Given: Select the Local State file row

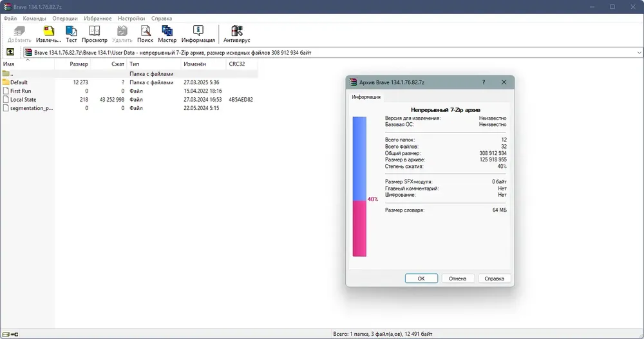Looking at the screenshot, I should 23,100.
